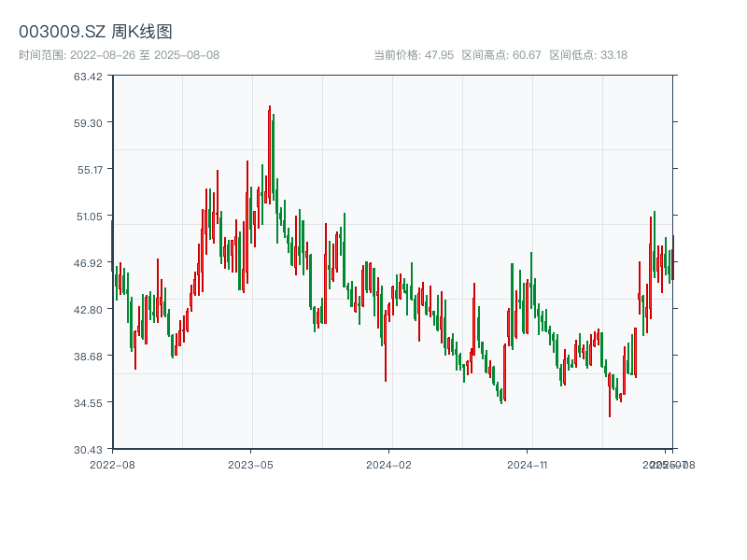Select the 时间范围 date range text
Screen dimensions: 747x560
[120, 55]
